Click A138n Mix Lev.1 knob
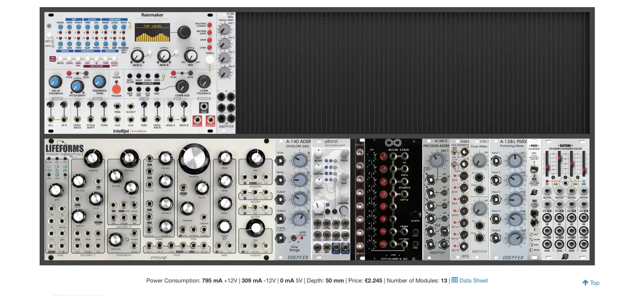The height and width of the screenshot is (297, 644). [x=224, y=29]
